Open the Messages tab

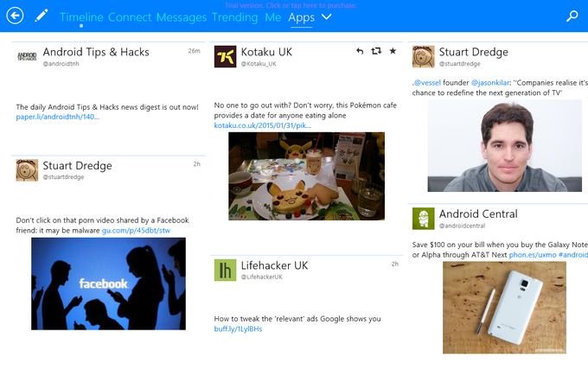click(x=182, y=17)
